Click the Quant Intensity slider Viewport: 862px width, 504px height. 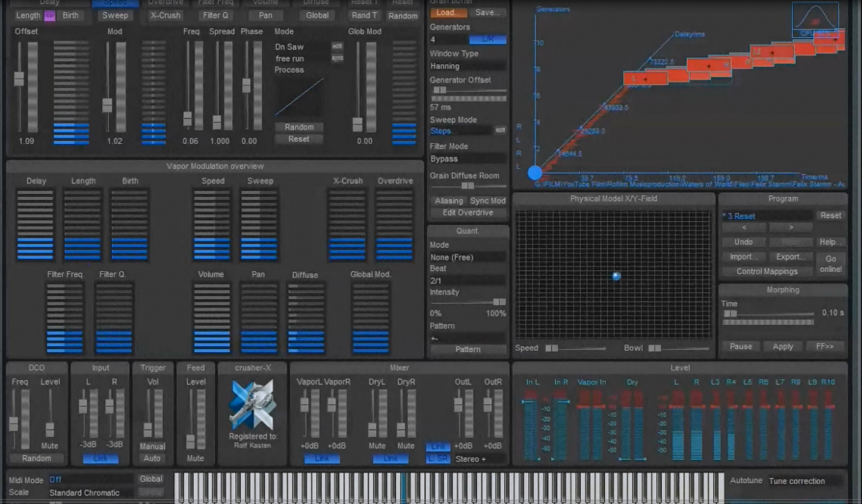click(468, 302)
